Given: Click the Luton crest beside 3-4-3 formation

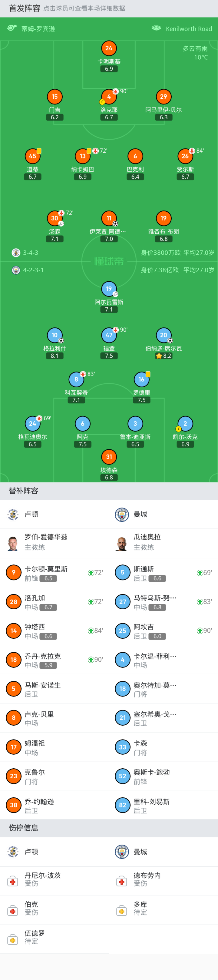Looking at the screenshot, I should click(16, 253).
